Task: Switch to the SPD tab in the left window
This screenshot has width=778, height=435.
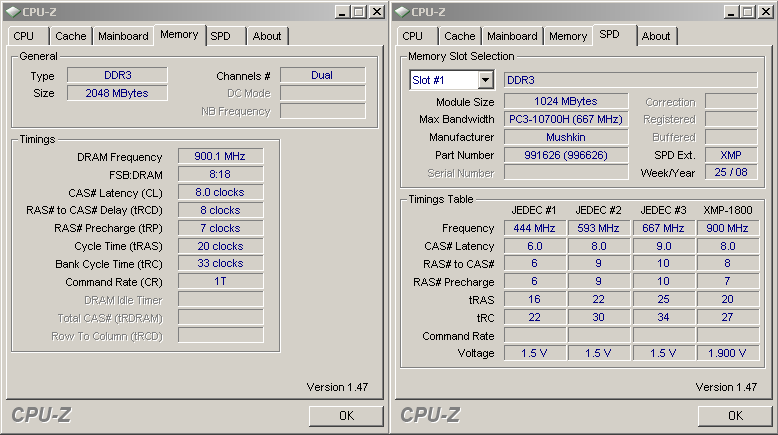Action: 220,36
